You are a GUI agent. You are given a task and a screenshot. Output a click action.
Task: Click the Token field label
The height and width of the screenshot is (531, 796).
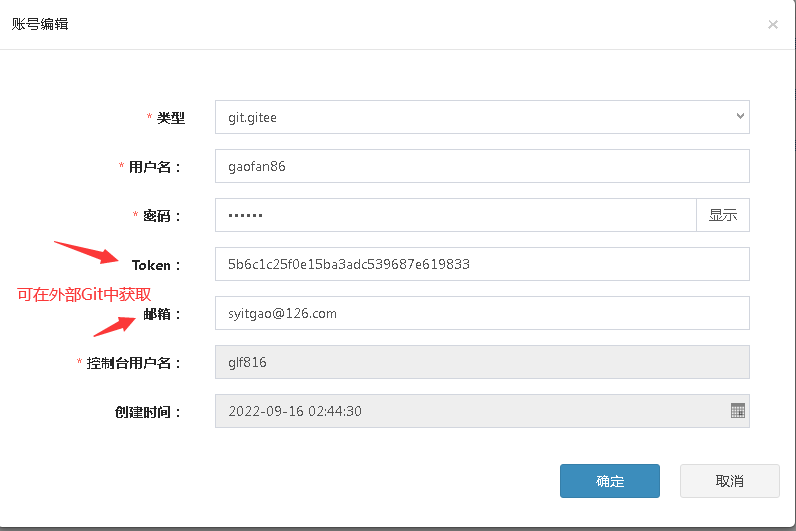pos(156,265)
